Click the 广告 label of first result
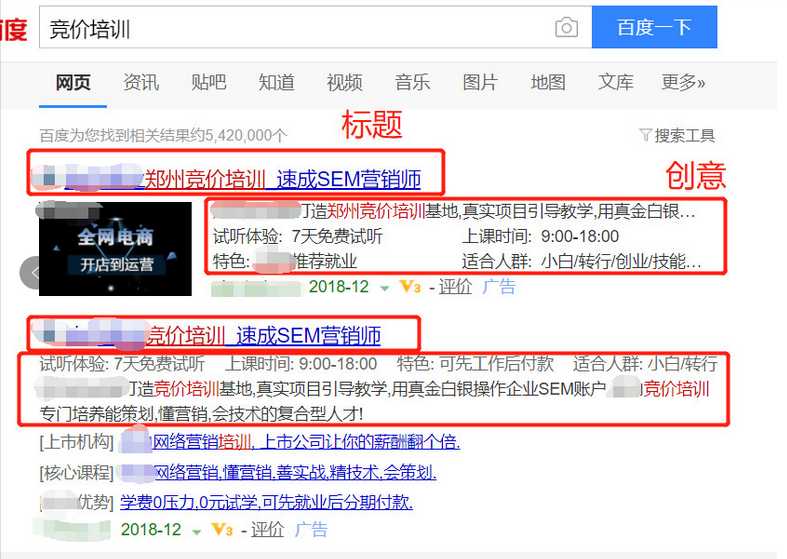The height and width of the screenshot is (559, 787). (499, 287)
